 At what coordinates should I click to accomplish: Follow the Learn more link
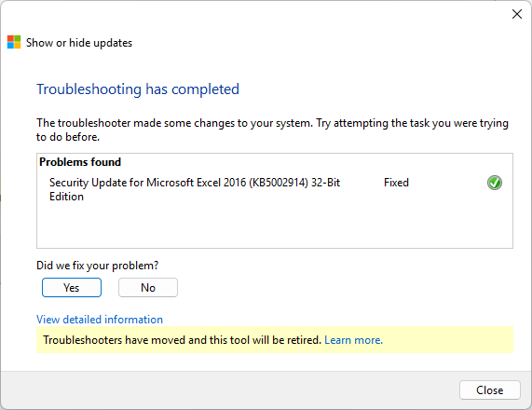point(353,340)
